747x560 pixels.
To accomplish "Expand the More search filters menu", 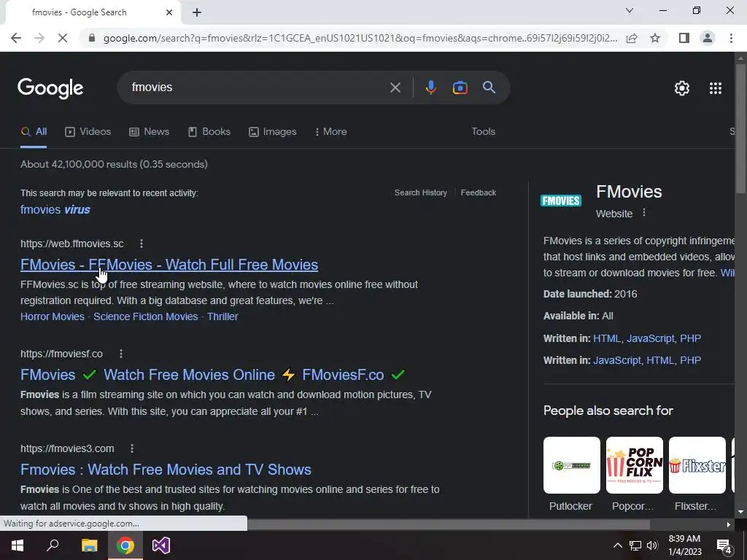I will coord(331,132).
